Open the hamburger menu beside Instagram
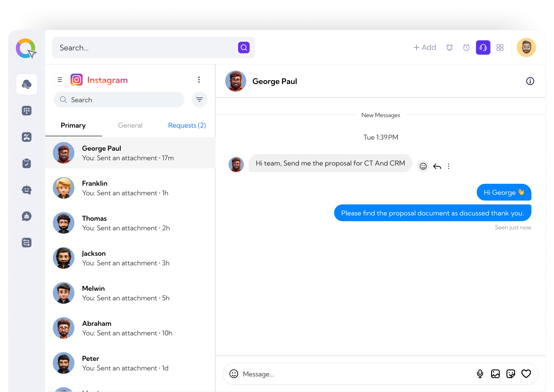This screenshot has height=392, width=554. tap(59, 80)
